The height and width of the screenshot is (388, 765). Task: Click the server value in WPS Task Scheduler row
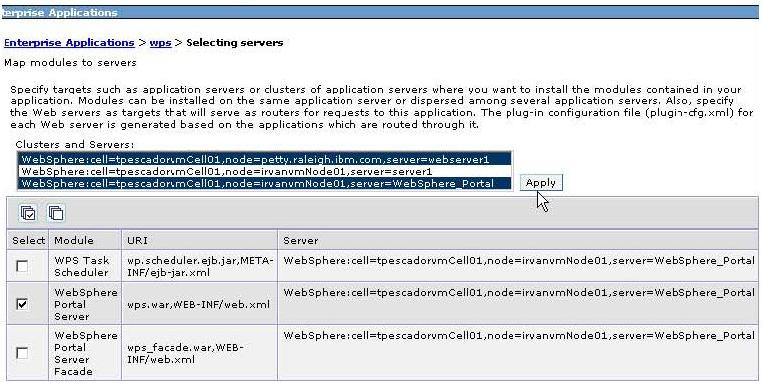tap(519, 261)
